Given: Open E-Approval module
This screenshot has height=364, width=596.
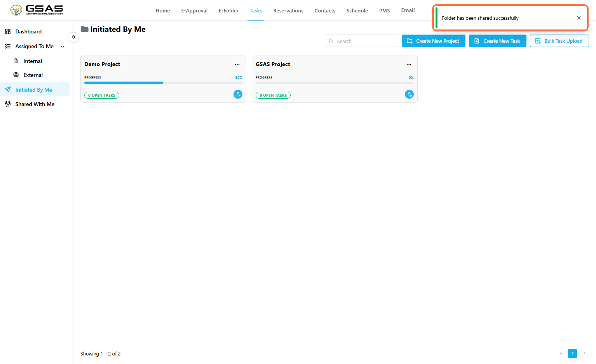Looking at the screenshot, I should [x=194, y=10].
